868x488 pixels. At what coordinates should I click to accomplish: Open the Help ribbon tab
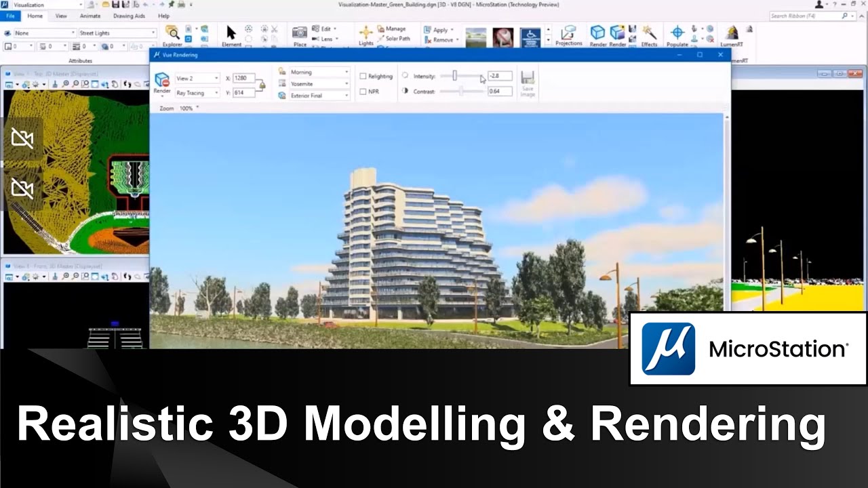pos(163,16)
